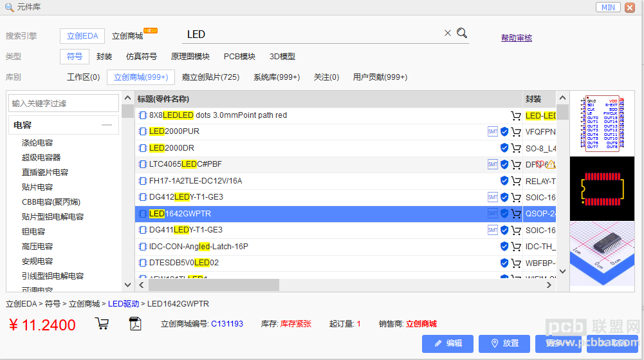Click cart icon for DG411LEDY-T1-GE3 row
The width and height of the screenshot is (644, 360).
coord(516,230)
